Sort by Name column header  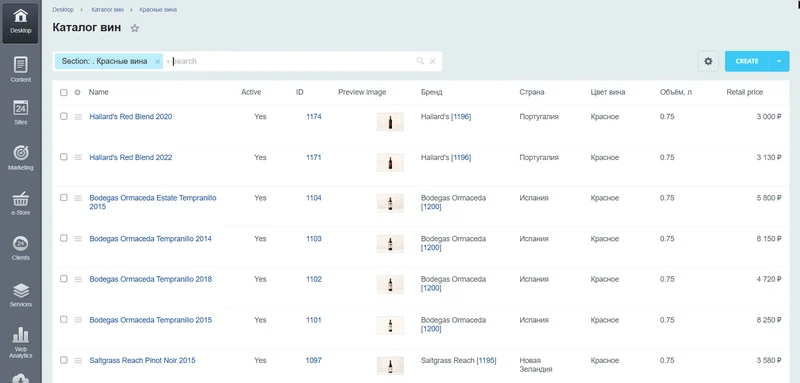98,92
